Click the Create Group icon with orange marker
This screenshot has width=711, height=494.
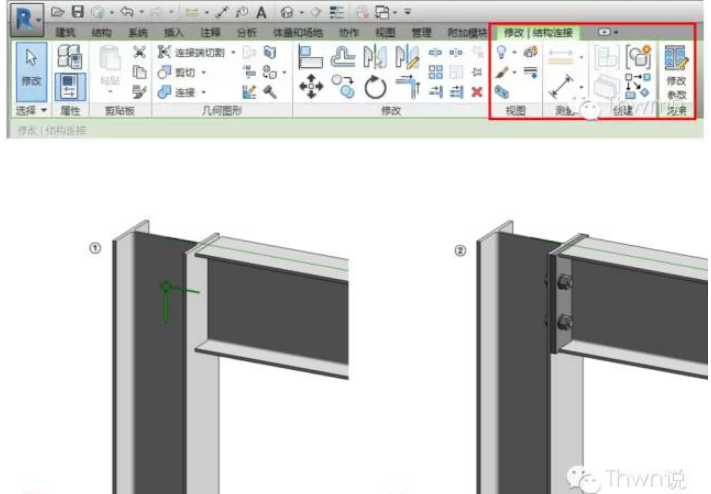[x=638, y=57]
